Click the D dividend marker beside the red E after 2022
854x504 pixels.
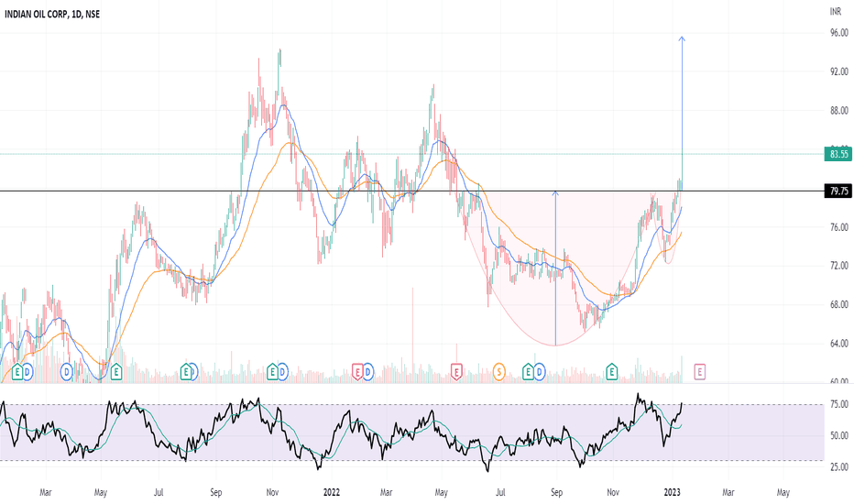[368, 373]
